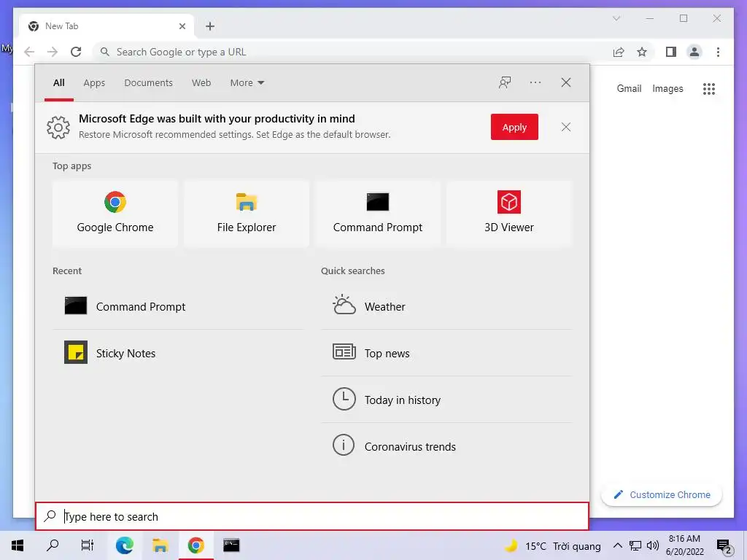Open recent Command Prompt entry
Screen dimensions: 747x560
[x=178, y=306]
